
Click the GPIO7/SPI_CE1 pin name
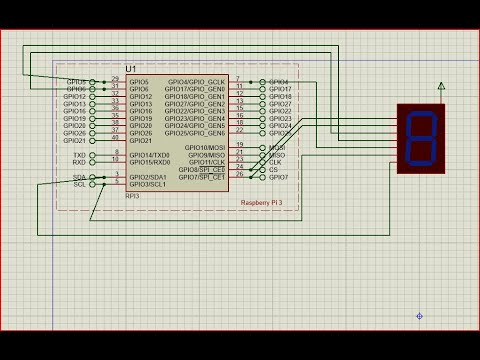pyautogui.click(x=202, y=177)
